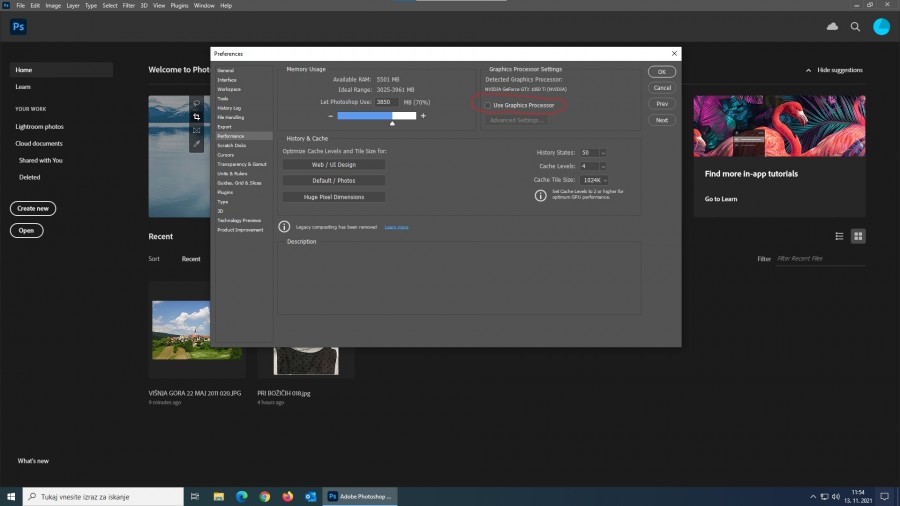
Task: Switch recent files to list view
Action: (839, 236)
